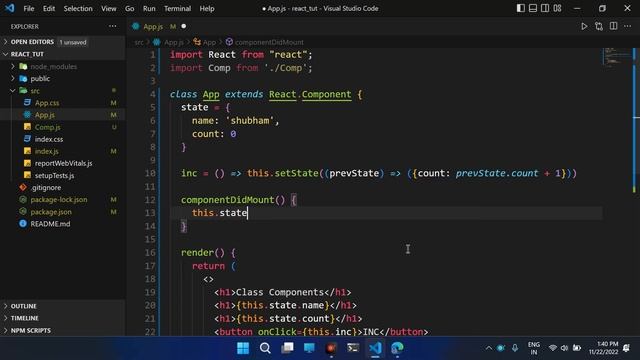
Task: Place cursor on 'shubham' string
Action: tap(250, 120)
